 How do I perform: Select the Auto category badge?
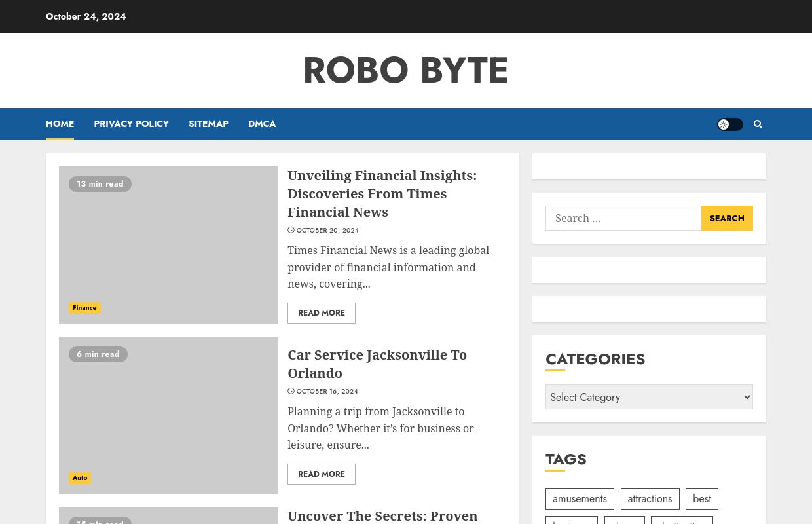[80, 478]
